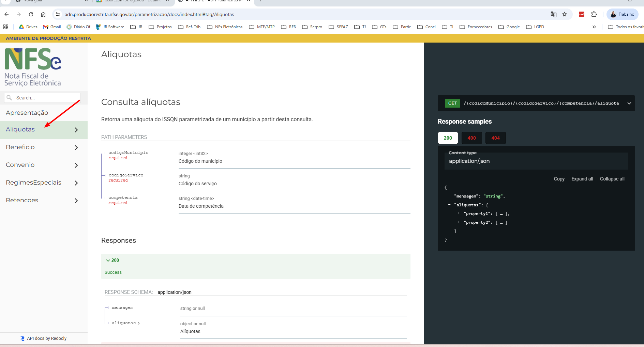Open the Google Translate icon in address bar
This screenshot has height=347, width=644.
tap(553, 14)
